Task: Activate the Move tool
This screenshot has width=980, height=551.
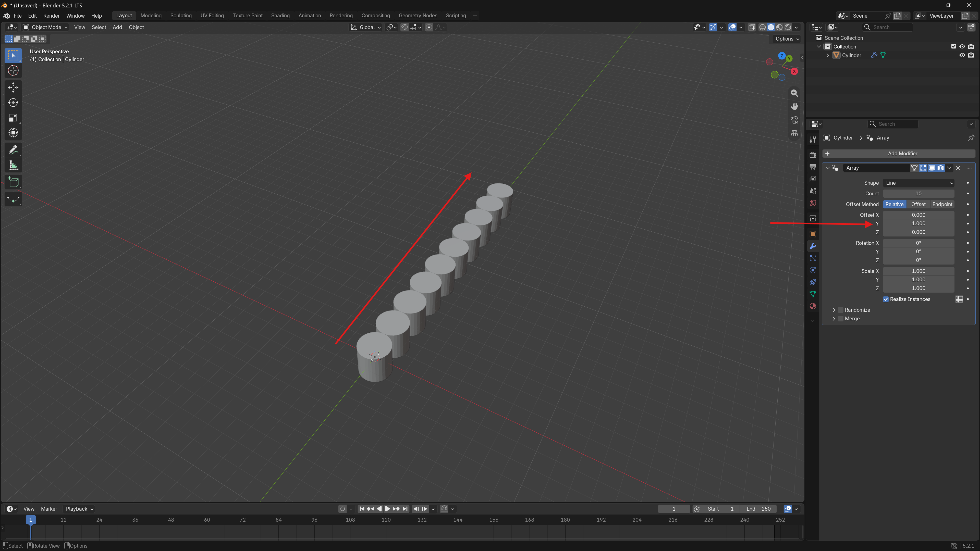Action: pyautogui.click(x=13, y=87)
